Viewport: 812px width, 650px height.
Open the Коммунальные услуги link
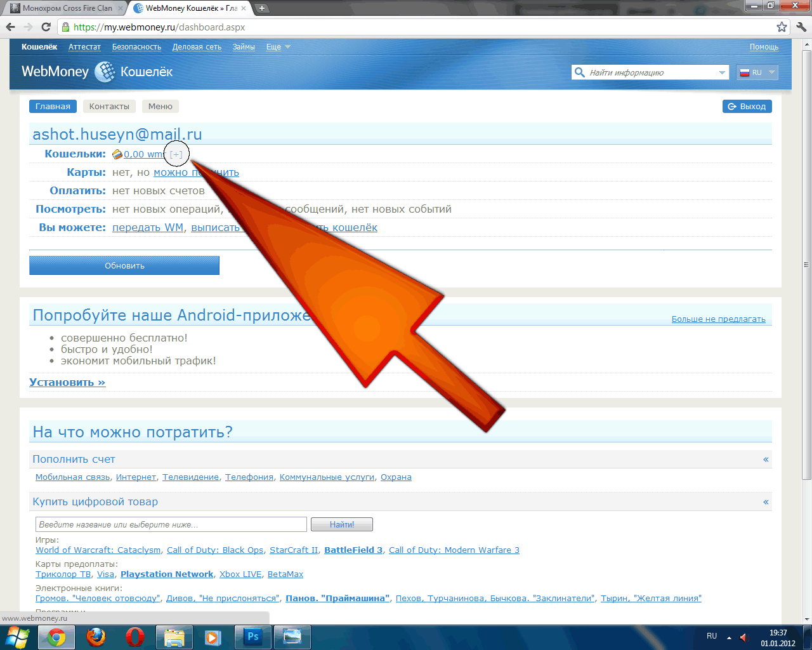pyautogui.click(x=327, y=477)
